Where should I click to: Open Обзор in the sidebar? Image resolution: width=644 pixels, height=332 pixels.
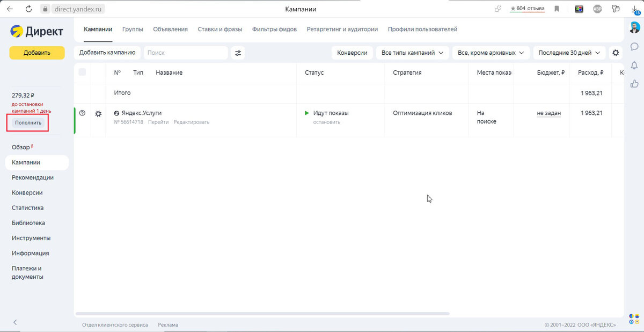coord(21,147)
